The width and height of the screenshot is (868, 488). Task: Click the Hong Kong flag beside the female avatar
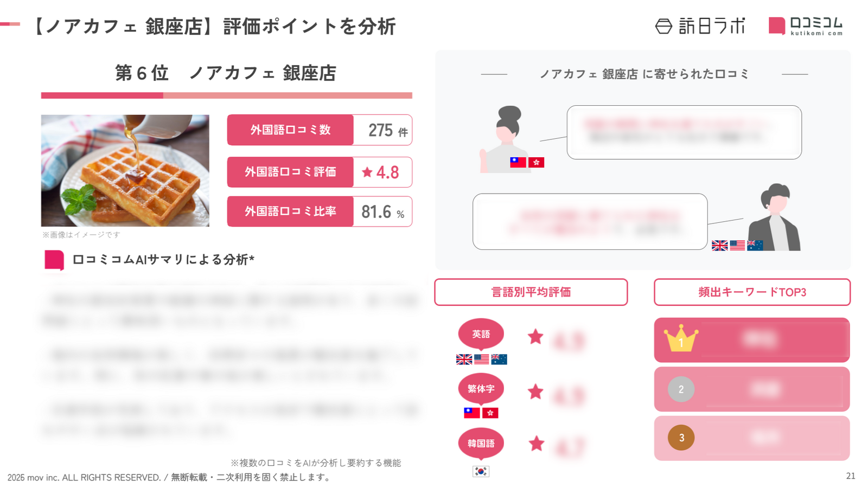(x=536, y=162)
